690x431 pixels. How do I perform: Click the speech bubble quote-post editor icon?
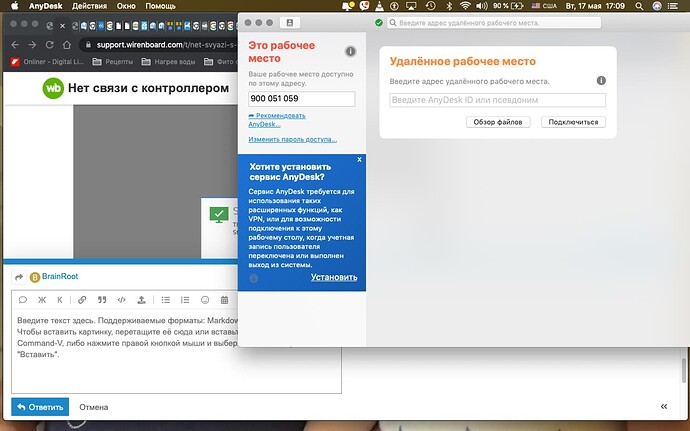(x=23, y=300)
